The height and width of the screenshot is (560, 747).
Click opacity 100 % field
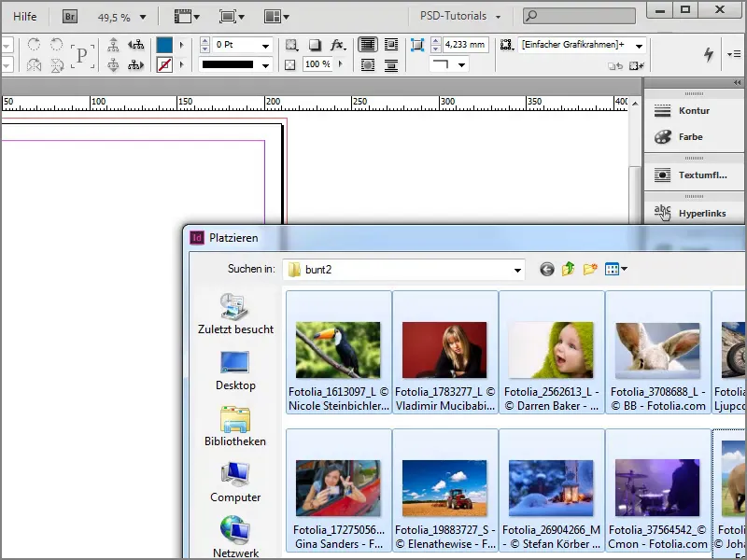click(317, 63)
